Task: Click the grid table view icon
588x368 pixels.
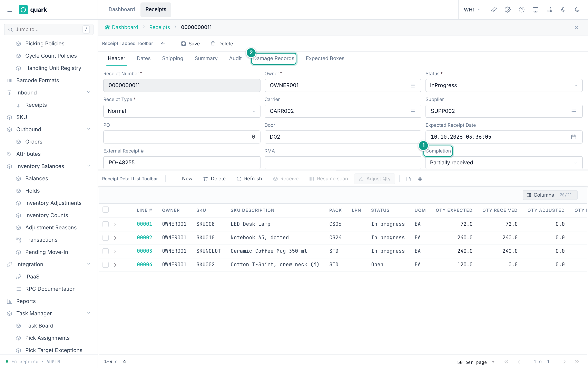Action: pos(420,179)
